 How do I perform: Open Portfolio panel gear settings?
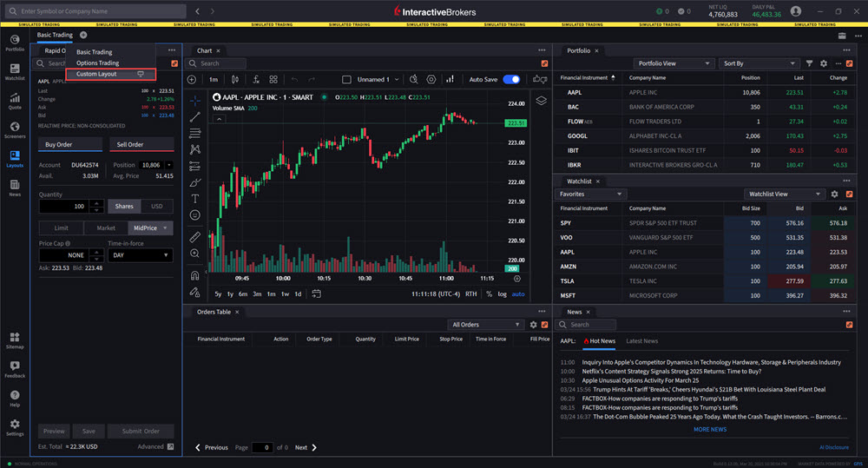click(824, 63)
